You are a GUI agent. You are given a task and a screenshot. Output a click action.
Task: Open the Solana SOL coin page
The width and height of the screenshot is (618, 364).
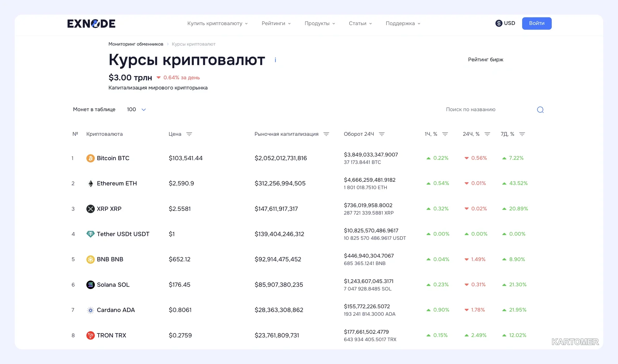coord(113,285)
